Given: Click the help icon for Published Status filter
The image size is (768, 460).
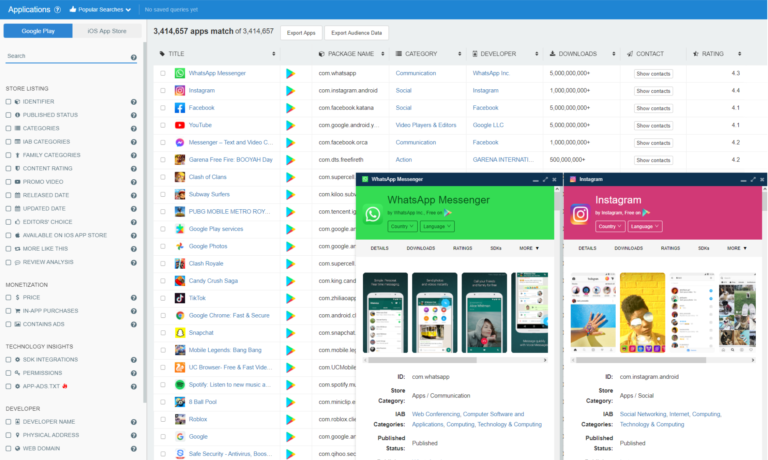Looking at the screenshot, I should coord(134,115).
